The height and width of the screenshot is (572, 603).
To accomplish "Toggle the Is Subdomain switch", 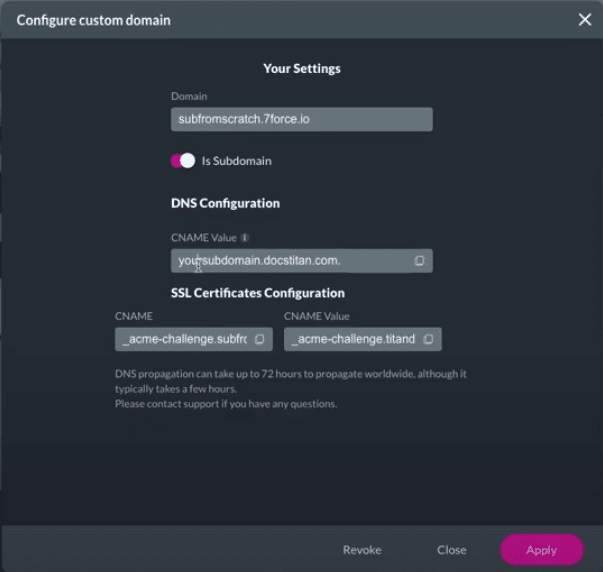I will 183,161.
